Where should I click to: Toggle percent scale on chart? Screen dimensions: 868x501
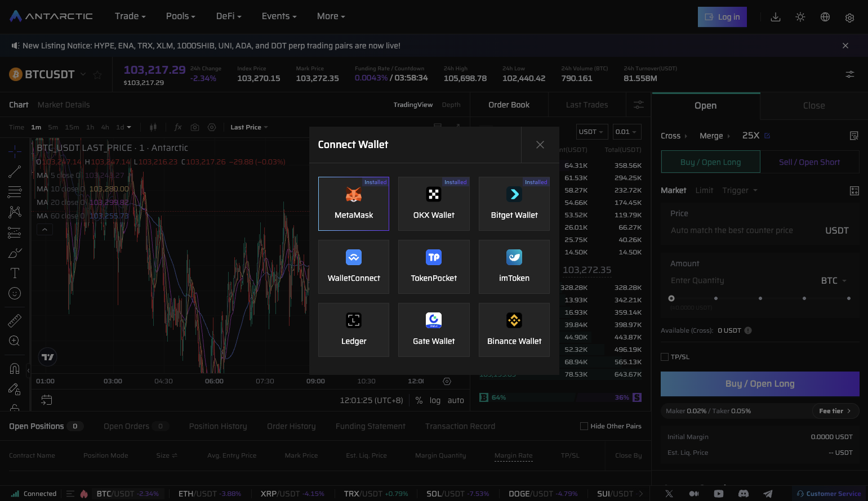419,400
